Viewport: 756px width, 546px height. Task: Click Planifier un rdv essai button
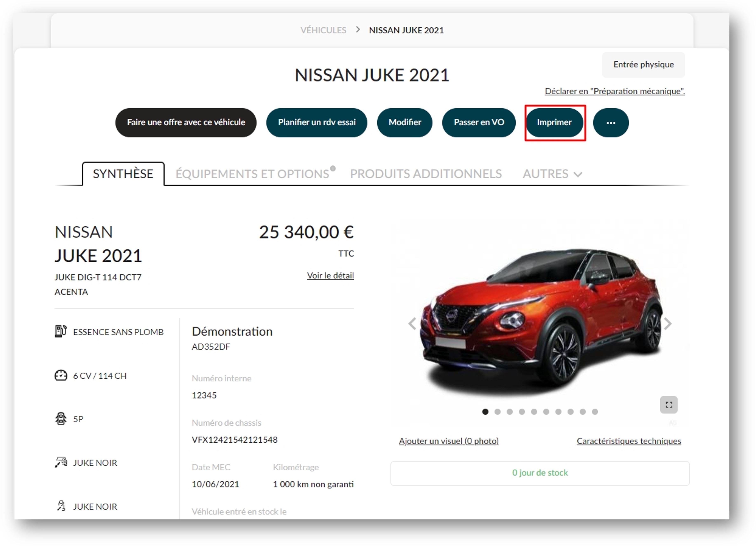(317, 123)
